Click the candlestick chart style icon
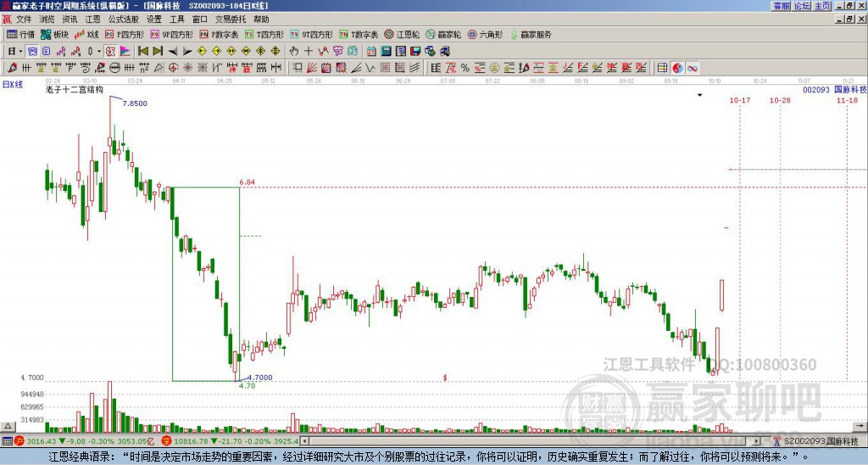This screenshot has height=465, width=868. click(x=91, y=52)
